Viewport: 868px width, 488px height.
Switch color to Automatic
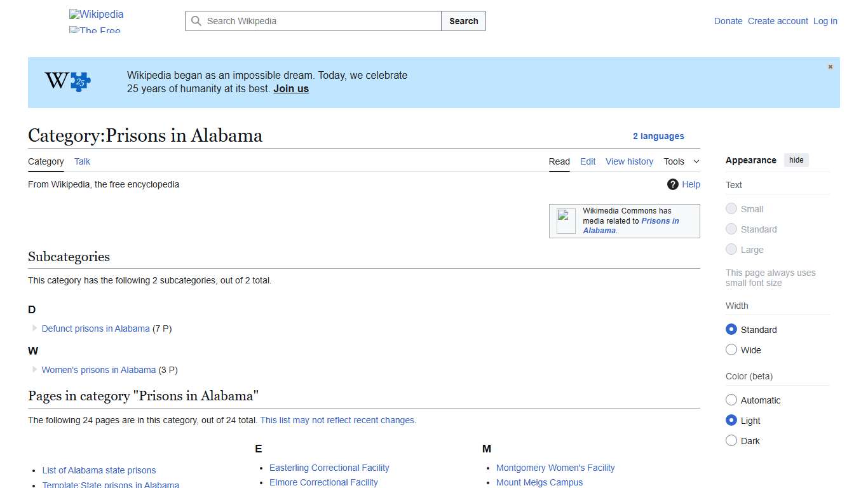click(x=731, y=400)
